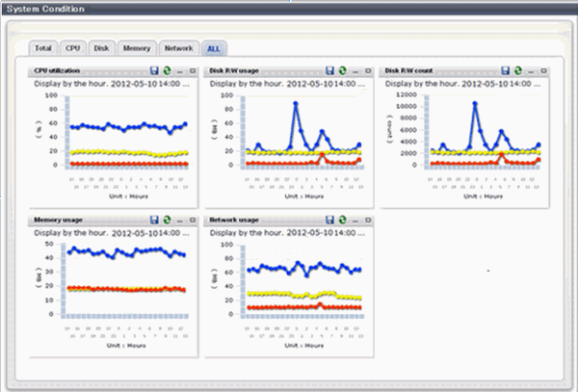Save the Memory usage chart
The height and width of the screenshot is (392, 578).
coord(153,220)
